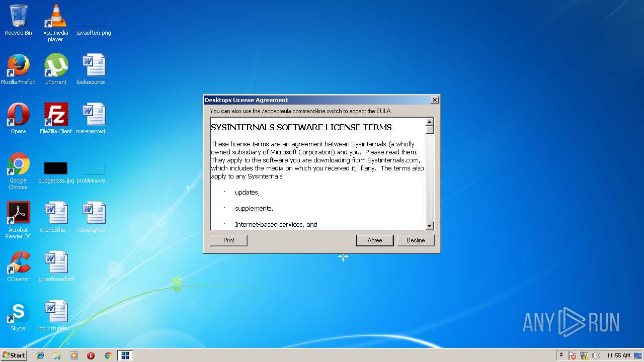This screenshot has height=362, width=644.
Task: Launch µTorrent desktop shortcut
Action: point(56,69)
